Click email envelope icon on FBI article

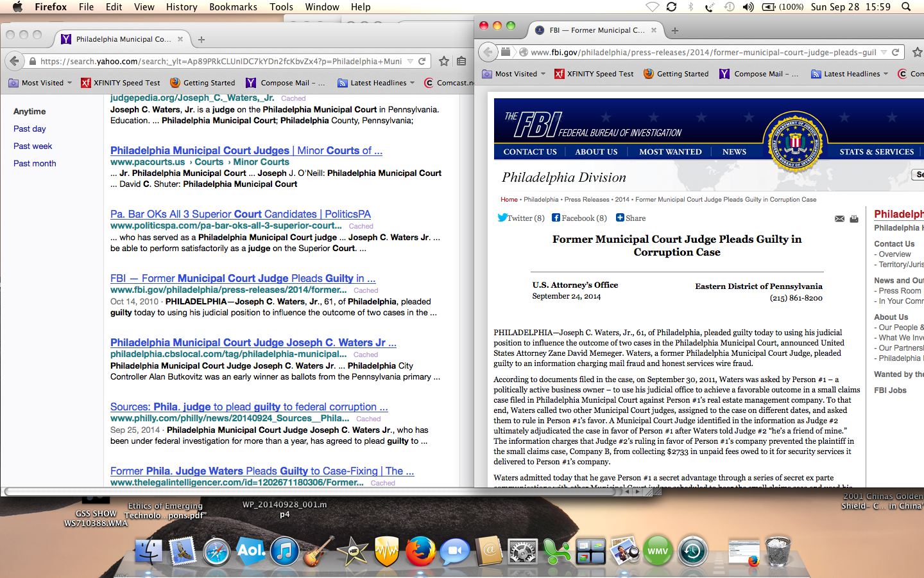tap(839, 219)
